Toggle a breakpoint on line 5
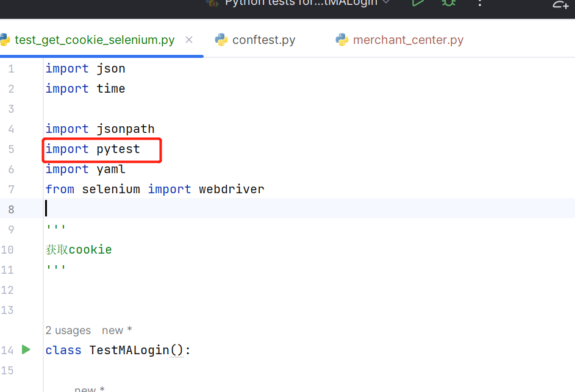This screenshot has width=575, height=392. (x=12, y=149)
